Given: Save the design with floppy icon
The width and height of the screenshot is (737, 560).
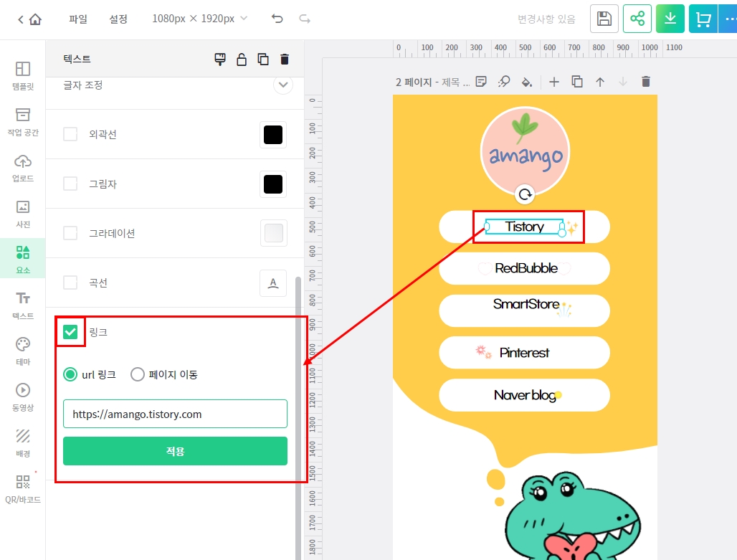Looking at the screenshot, I should point(604,19).
